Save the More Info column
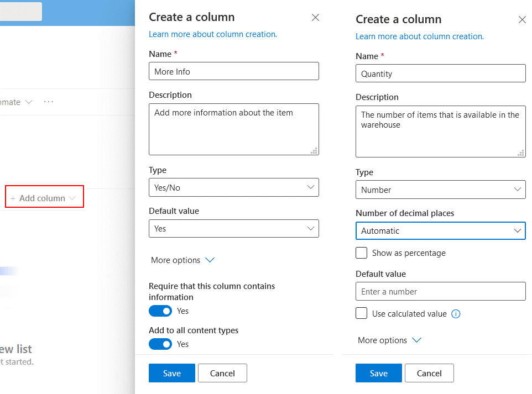The height and width of the screenshot is (394, 532). (171, 373)
